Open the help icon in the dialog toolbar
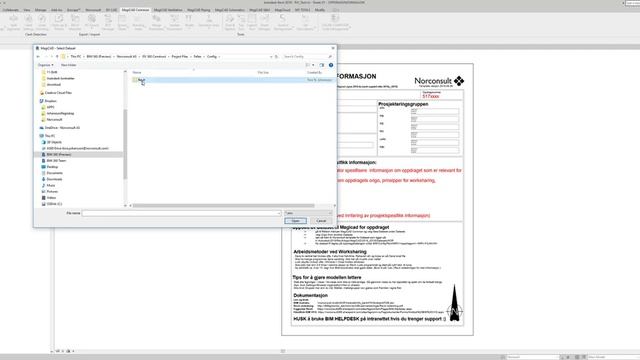Screen dimensions: 640x360 (331, 65)
